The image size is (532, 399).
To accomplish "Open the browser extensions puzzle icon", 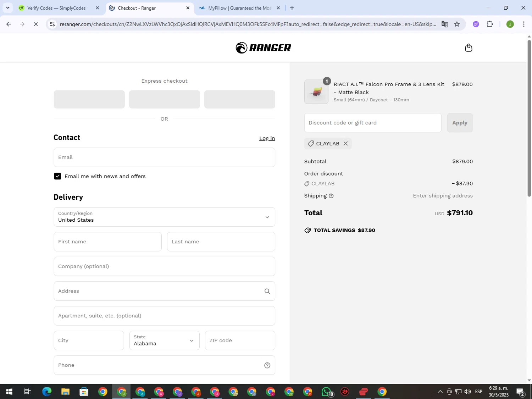I will click(490, 24).
